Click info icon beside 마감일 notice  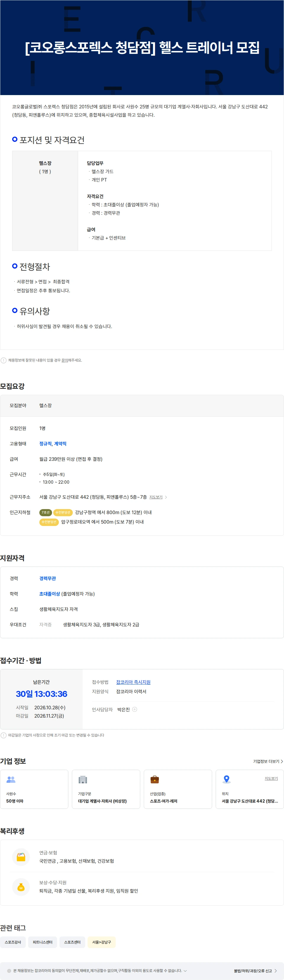click(4, 735)
